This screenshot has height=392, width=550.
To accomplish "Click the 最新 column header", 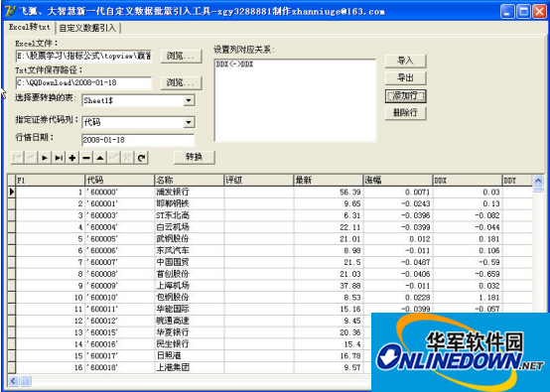I will click(x=328, y=181).
